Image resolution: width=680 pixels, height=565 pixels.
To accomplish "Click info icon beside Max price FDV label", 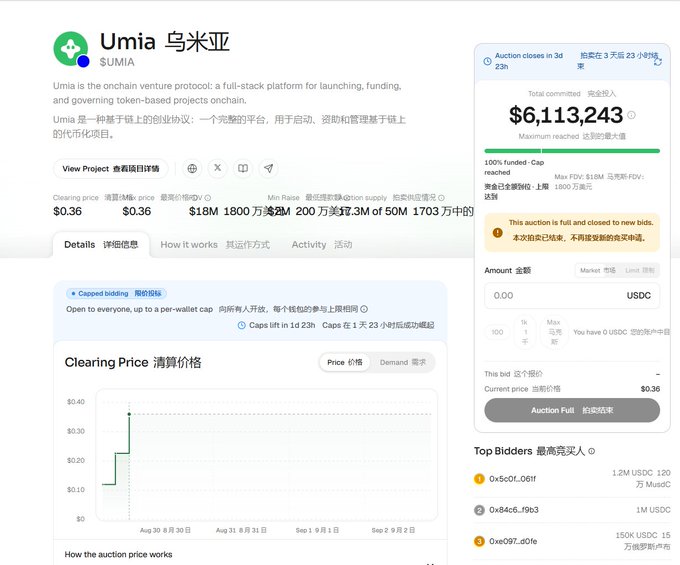I will [208, 198].
